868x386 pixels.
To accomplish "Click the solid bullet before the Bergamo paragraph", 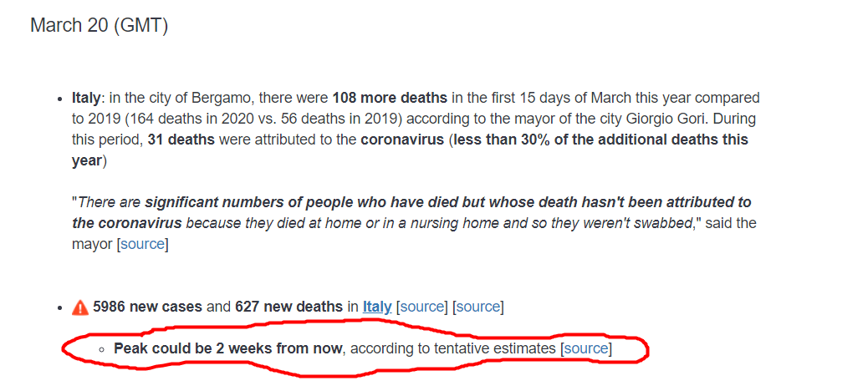I will [x=59, y=100].
